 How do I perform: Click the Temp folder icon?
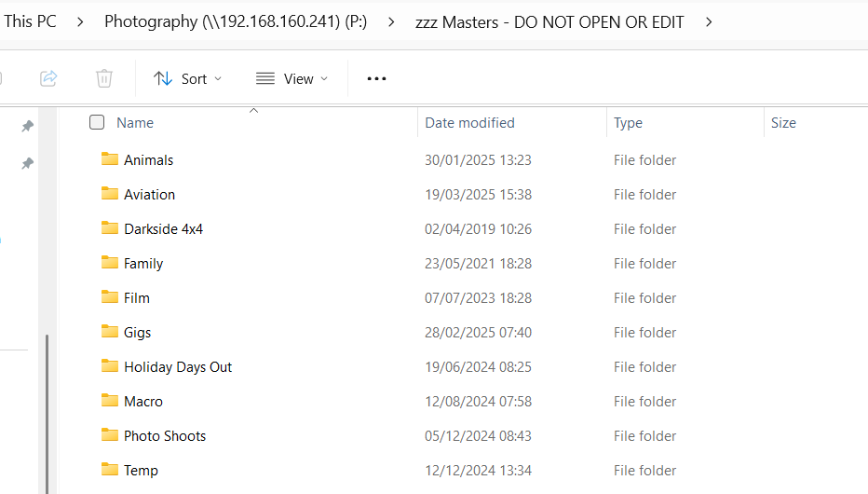pos(110,470)
